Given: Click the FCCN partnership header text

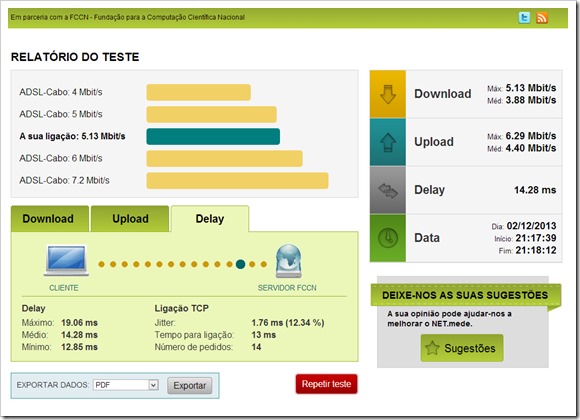Looking at the screenshot, I should (x=128, y=17).
